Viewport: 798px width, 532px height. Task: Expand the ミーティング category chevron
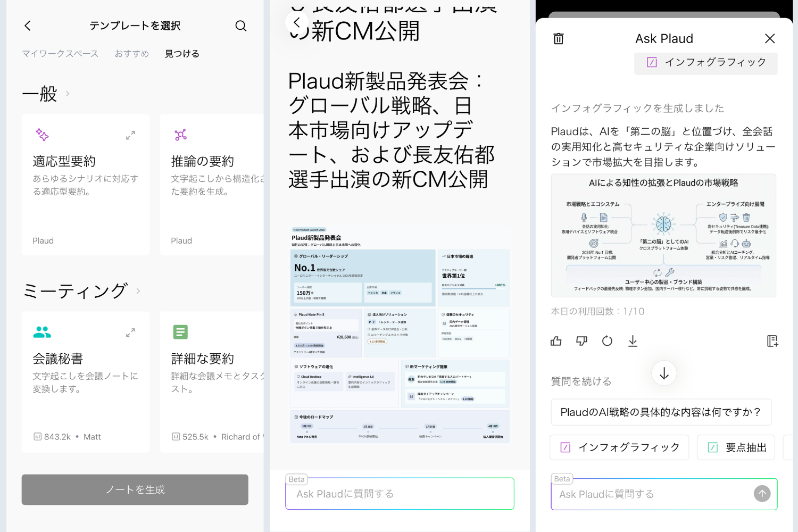(x=138, y=291)
